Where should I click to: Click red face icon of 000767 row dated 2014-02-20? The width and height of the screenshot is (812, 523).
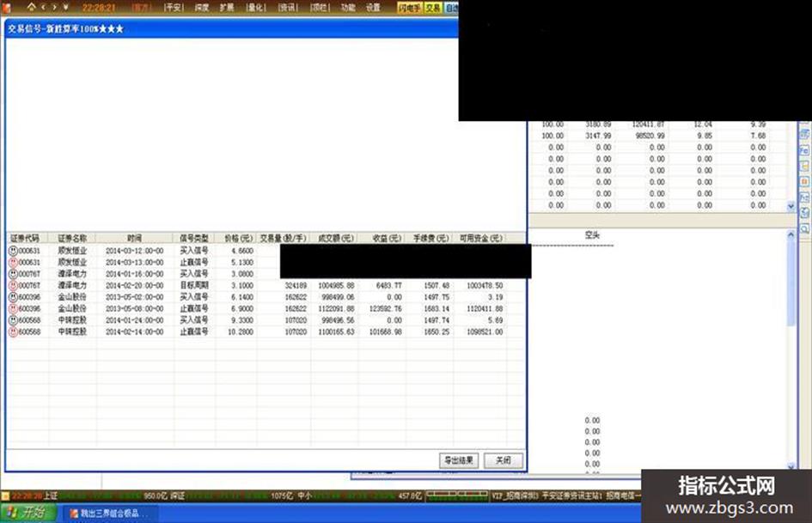pos(13,285)
